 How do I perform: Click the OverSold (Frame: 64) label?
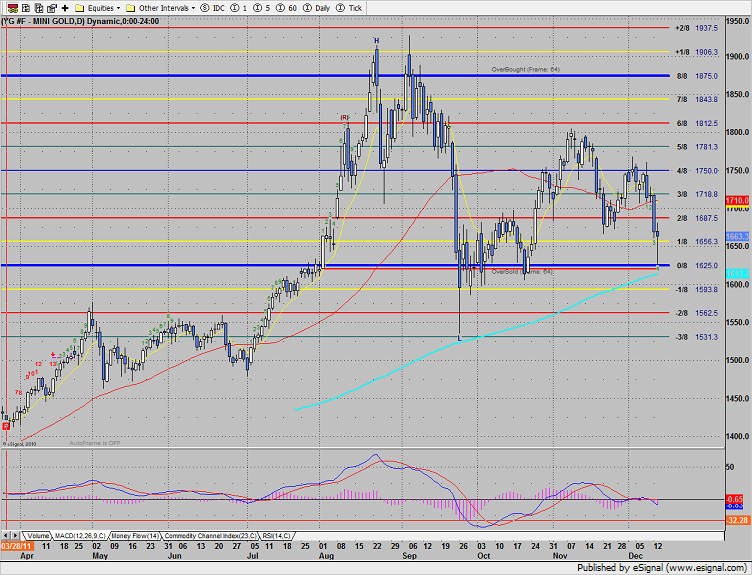point(523,272)
